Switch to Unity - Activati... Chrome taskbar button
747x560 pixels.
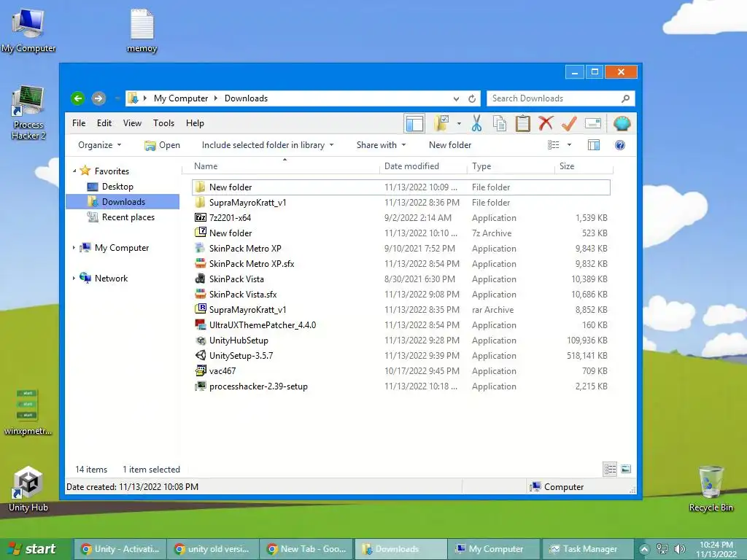click(x=120, y=549)
